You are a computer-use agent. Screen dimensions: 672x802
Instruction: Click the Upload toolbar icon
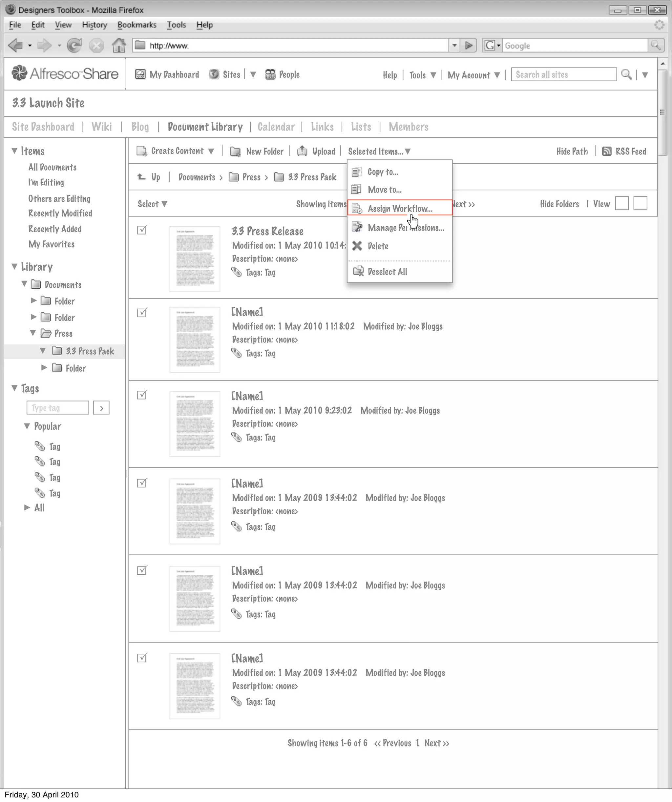click(x=302, y=151)
